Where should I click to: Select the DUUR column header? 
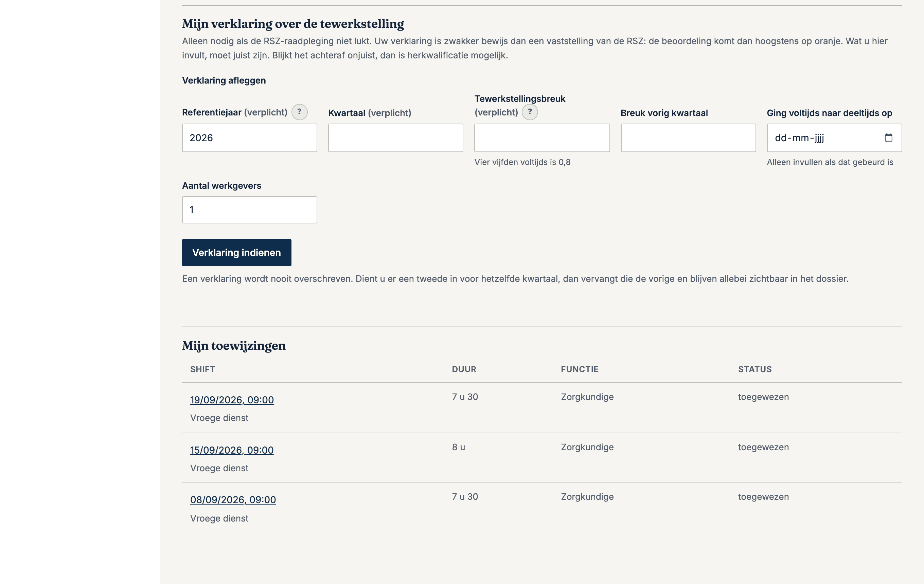(x=464, y=369)
